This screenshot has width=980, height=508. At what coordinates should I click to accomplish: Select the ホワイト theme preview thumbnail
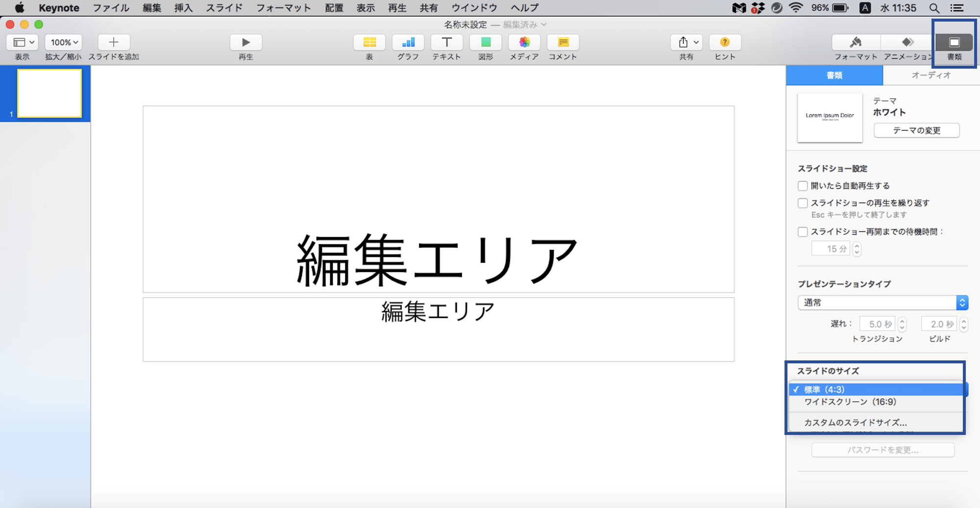click(830, 118)
